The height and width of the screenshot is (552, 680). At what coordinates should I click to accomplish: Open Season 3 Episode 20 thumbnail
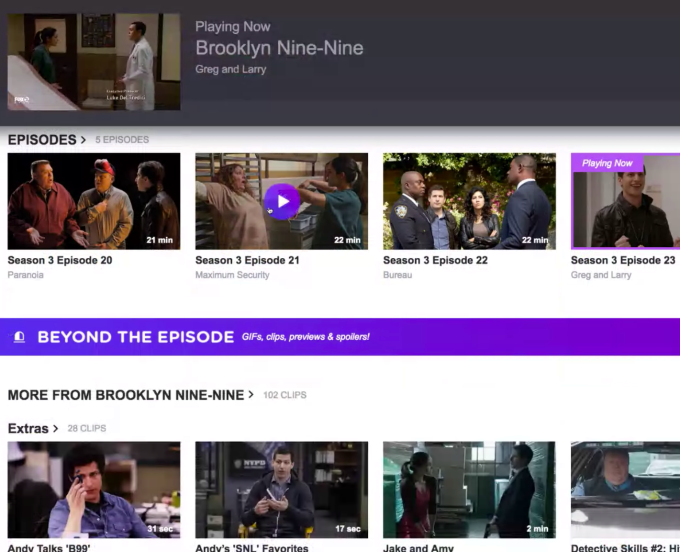click(94, 201)
